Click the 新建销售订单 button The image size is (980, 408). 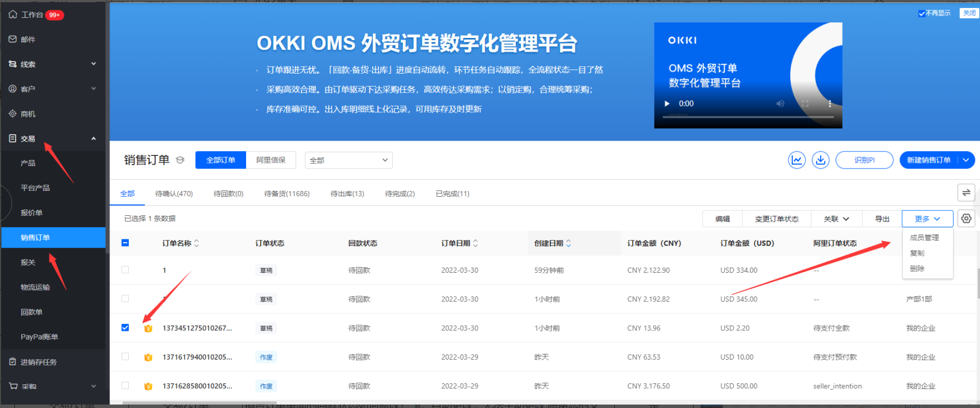(x=929, y=160)
